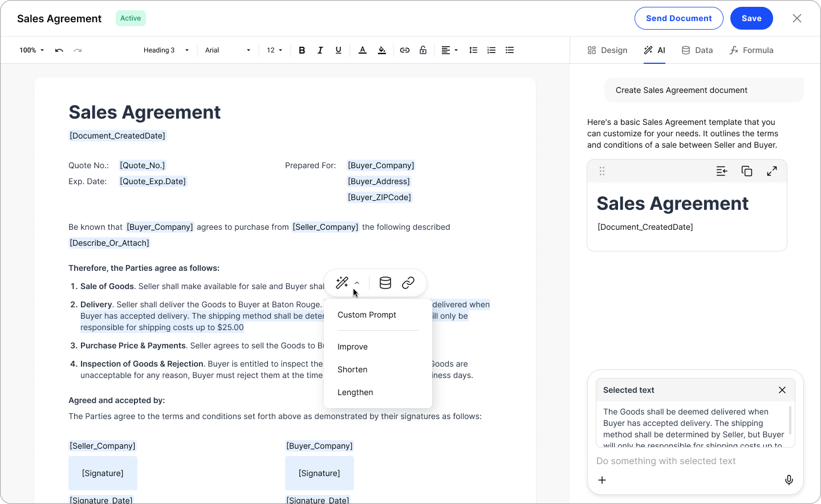Expand the AI template preview to fullscreen
Viewport: 821px width, 504px height.
pyautogui.click(x=772, y=171)
